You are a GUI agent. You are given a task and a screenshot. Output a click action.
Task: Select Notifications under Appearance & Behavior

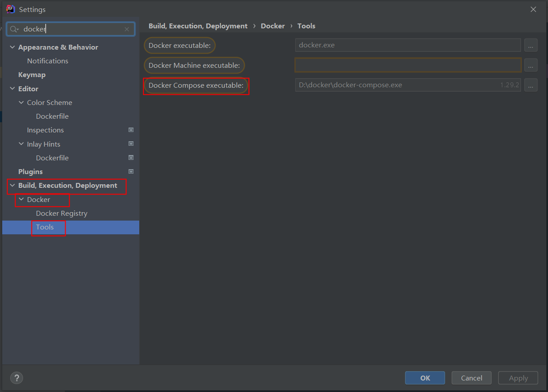(47, 61)
